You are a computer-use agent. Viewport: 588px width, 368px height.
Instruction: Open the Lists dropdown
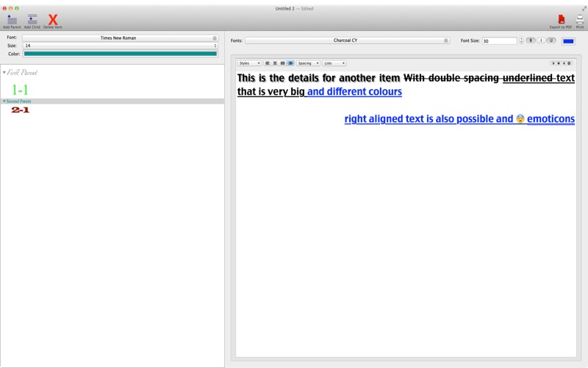(334, 63)
